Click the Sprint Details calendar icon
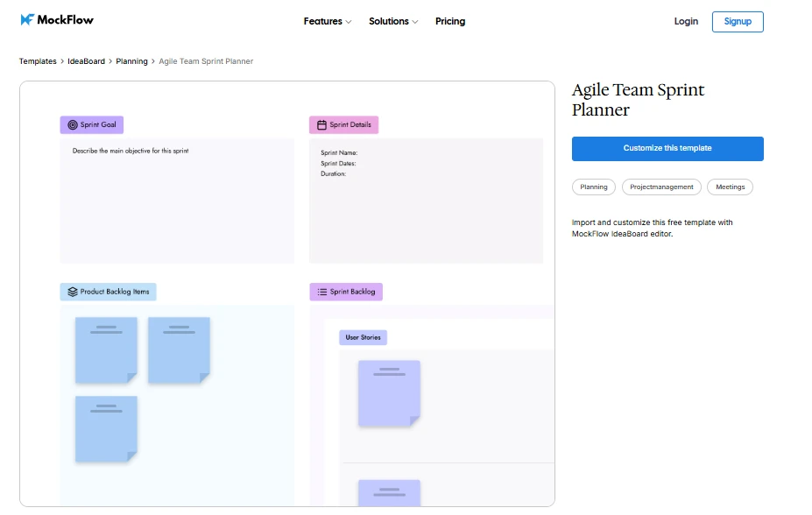The height and width of the screenshot is (515, 812). (321, 124)
